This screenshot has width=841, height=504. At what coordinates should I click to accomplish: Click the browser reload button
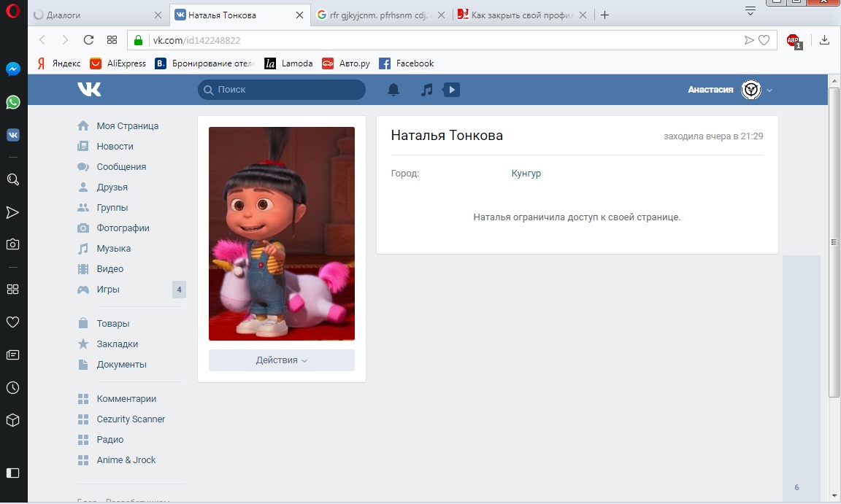tap(88, 40)
